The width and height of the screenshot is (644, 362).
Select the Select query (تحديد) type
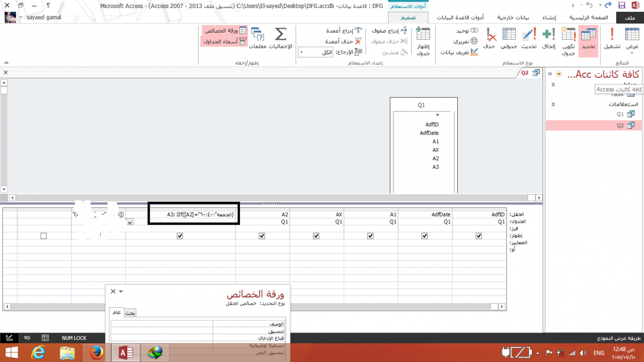[589, 40]
